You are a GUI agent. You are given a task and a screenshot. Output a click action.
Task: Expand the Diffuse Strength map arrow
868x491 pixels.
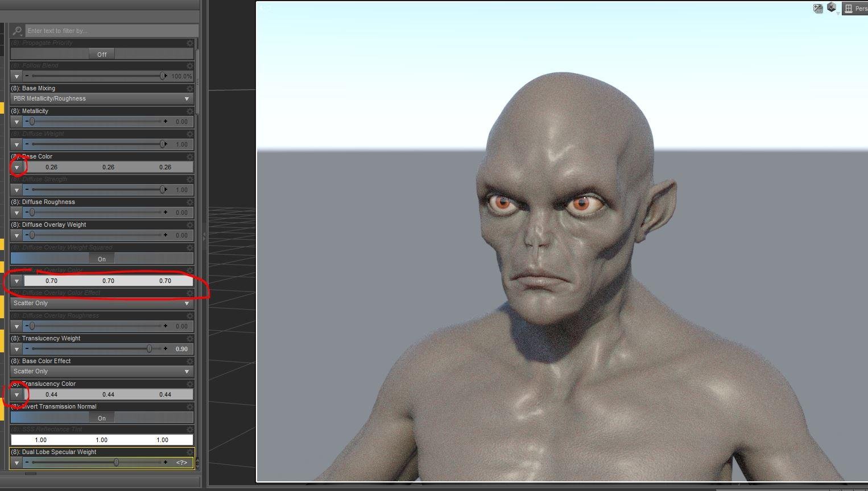coord(16,190)
